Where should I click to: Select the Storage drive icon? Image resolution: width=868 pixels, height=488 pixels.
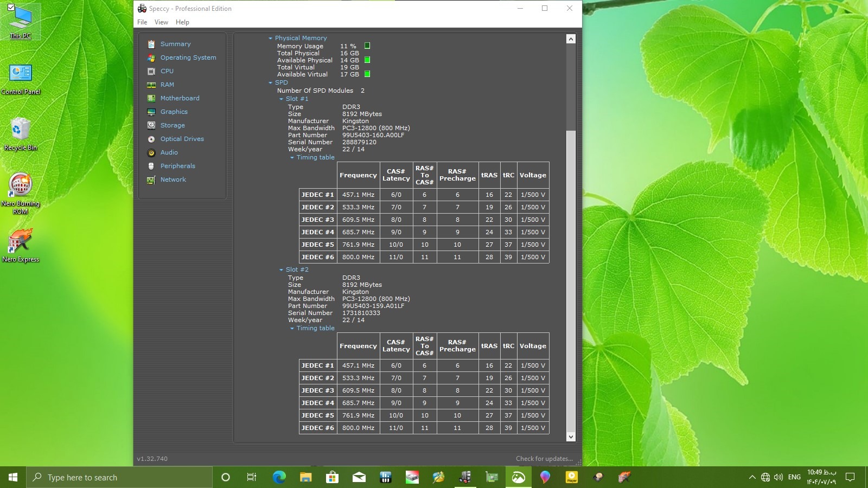(x=151, y=125)
